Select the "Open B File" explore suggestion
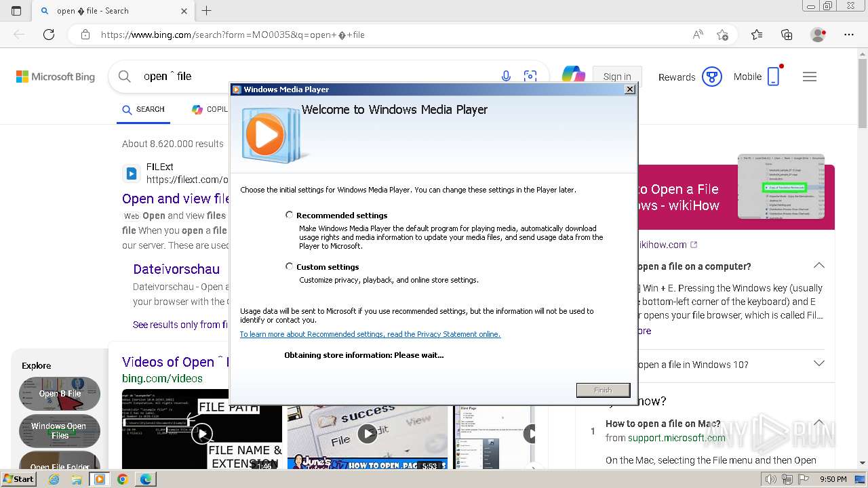Image resolution: width=868 pixels, height=488 pixels. (60, 394)
